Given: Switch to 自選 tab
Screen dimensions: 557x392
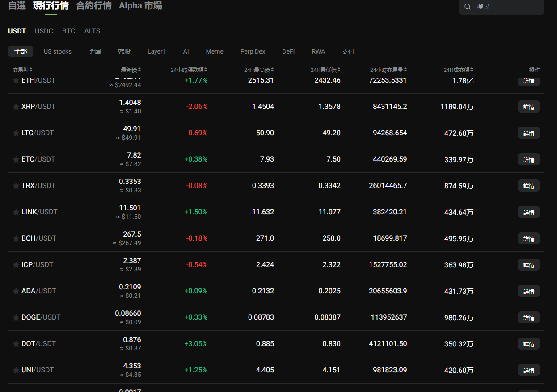Looking at the screenshot, I should click(17, 6).
